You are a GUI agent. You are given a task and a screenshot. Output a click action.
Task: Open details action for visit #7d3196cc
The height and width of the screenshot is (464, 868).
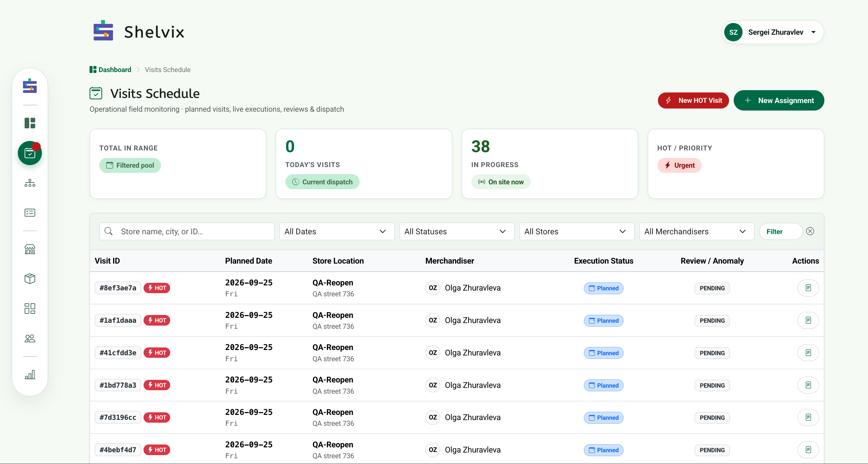808,417
